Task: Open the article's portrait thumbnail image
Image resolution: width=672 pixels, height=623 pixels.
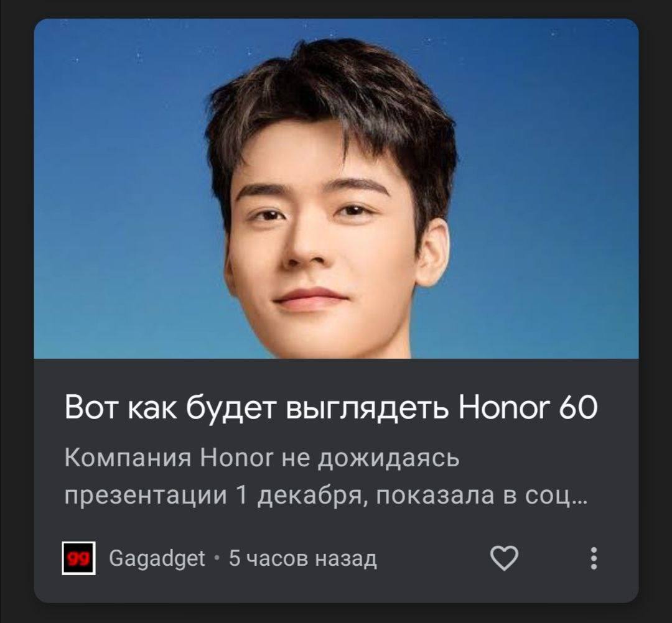Action: coord(336,188)
